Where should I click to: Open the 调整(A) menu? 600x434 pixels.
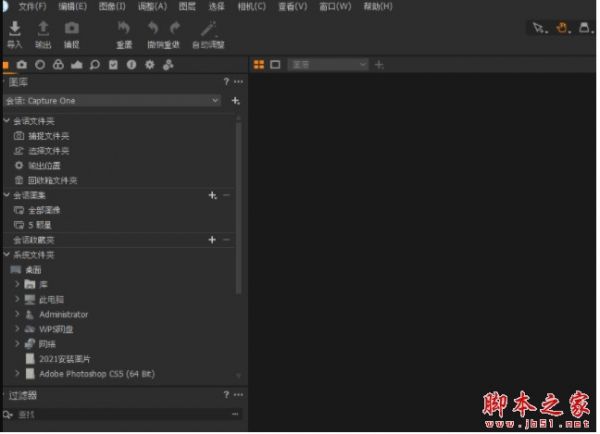click(x=152, y=7)
